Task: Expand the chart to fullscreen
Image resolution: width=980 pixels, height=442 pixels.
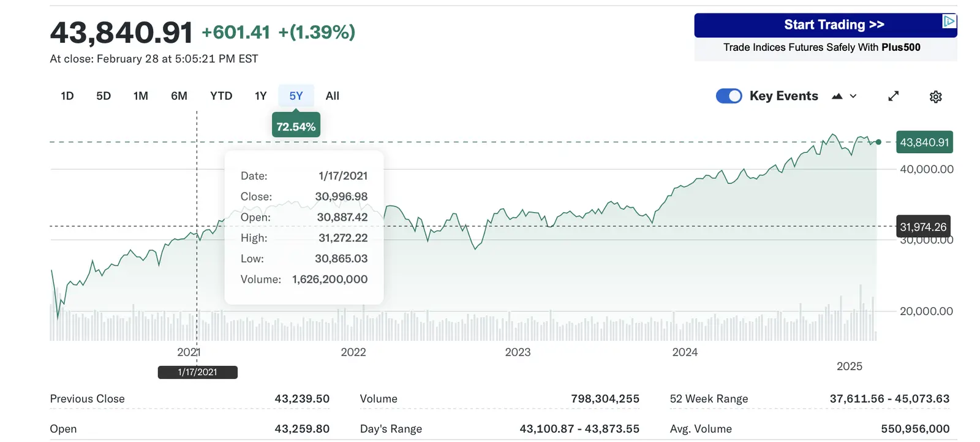Action: [x=893, y=96]
